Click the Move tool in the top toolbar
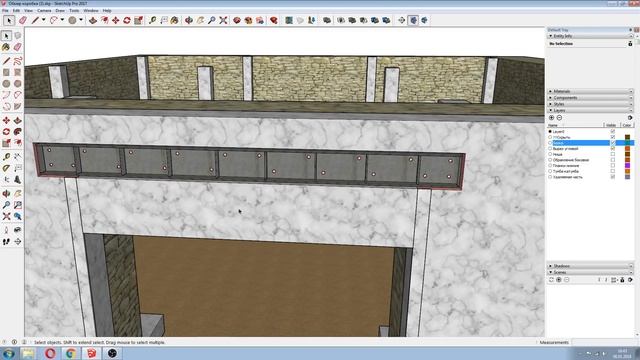Viewport: 640px width, 360px height. [116, 20]
